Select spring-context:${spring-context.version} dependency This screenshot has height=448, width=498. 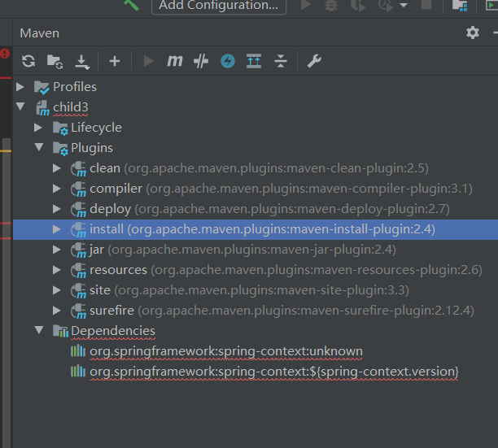273,372
